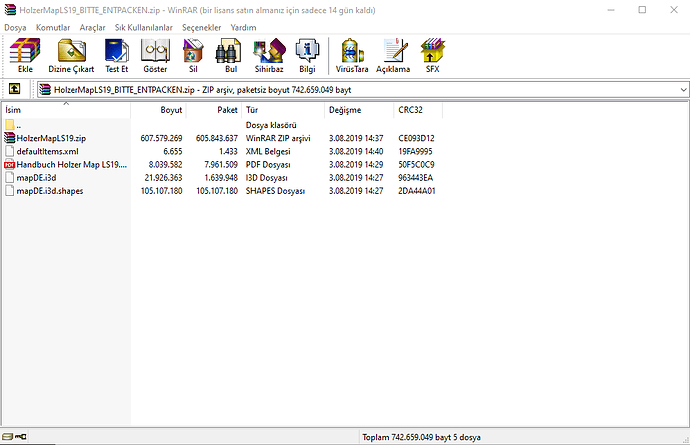Click the type 'WinRAR ZIP arşivi'
This screenshot has width=690, height=445.
coord(278,138)
